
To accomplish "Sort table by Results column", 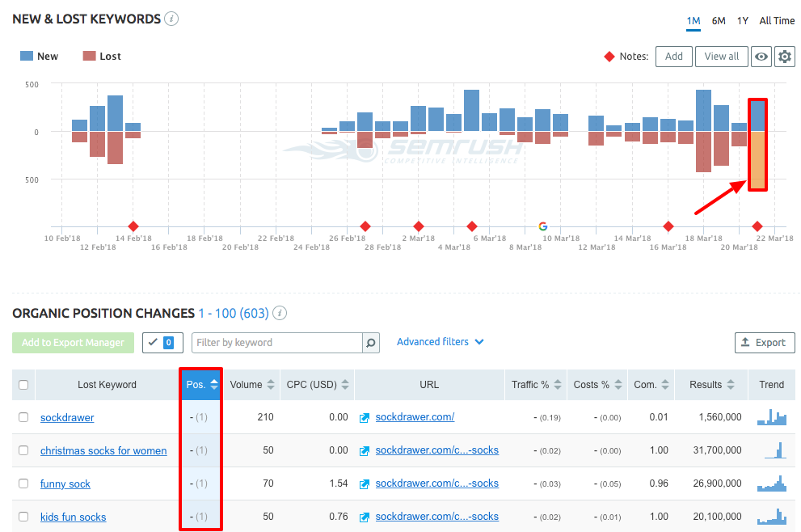I will click(711, 385).
